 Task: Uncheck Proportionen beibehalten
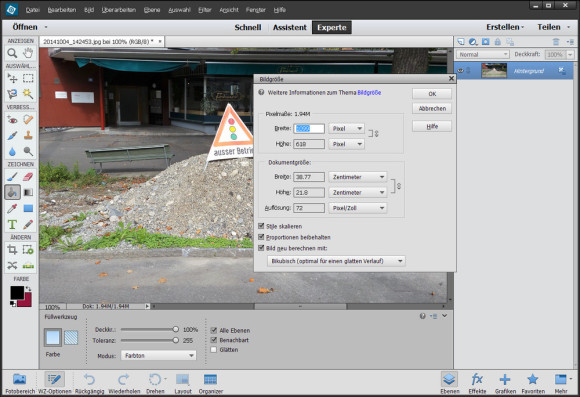point(261,237)
